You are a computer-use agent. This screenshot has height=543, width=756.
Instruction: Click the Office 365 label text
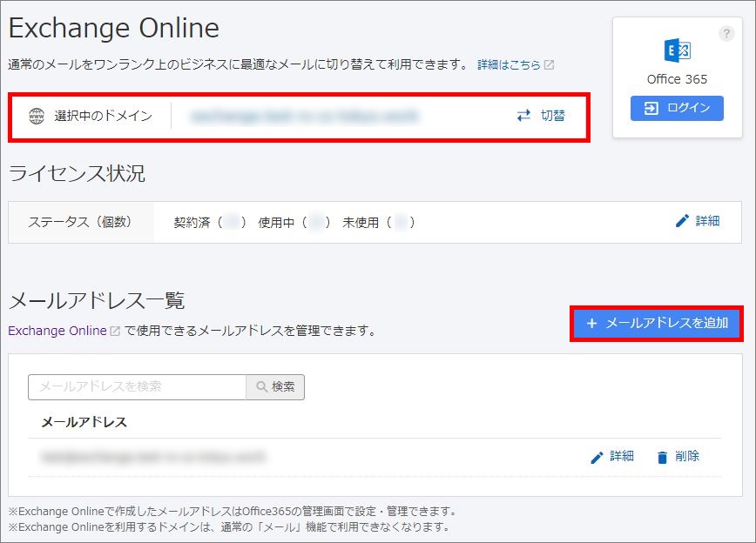677,79
